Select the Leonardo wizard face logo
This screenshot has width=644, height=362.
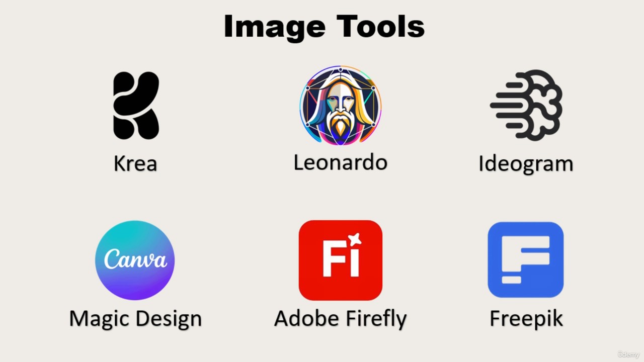[x=341, y=105]
